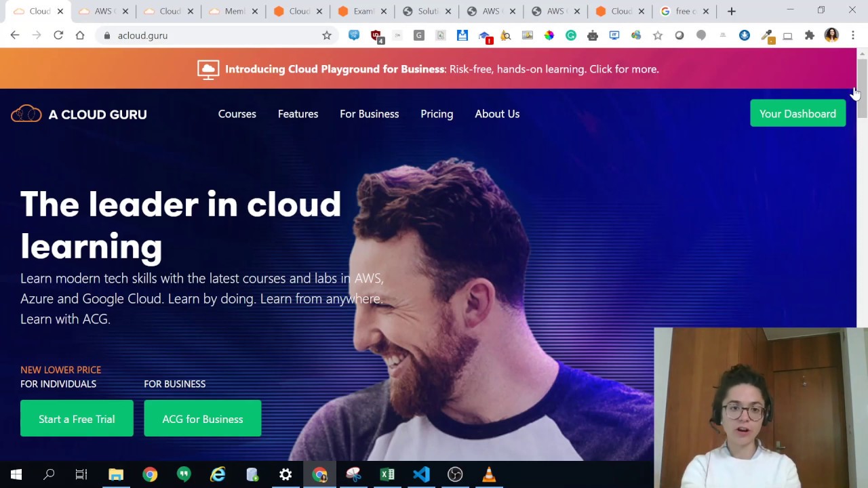Go to the Pricing page
The width and height of the screenshot is (868, 488).
(x=437, y=114)
